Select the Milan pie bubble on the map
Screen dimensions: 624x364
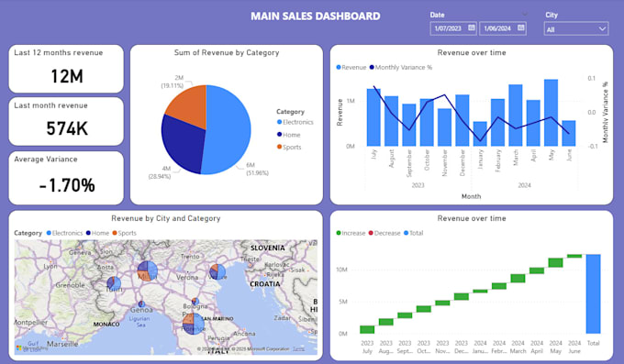147,271
